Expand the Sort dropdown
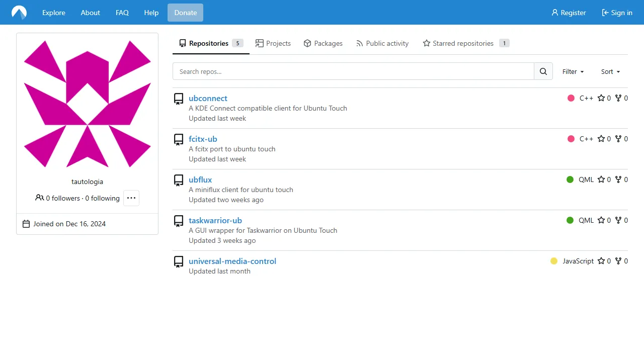This screenshot has width=644, height=362. pos(610,71)
